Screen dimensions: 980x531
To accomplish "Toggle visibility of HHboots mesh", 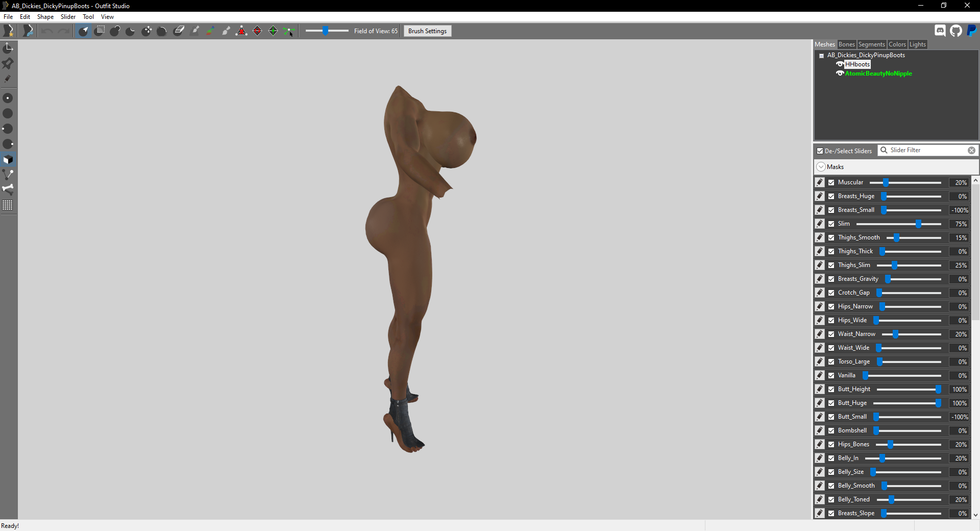I will tap(840, 64).
